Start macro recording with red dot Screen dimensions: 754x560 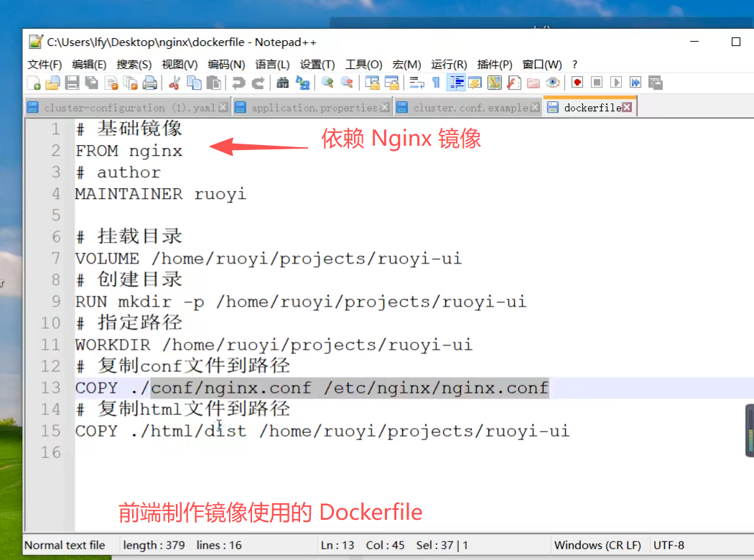pyautogui.click(x=577, y=83)
